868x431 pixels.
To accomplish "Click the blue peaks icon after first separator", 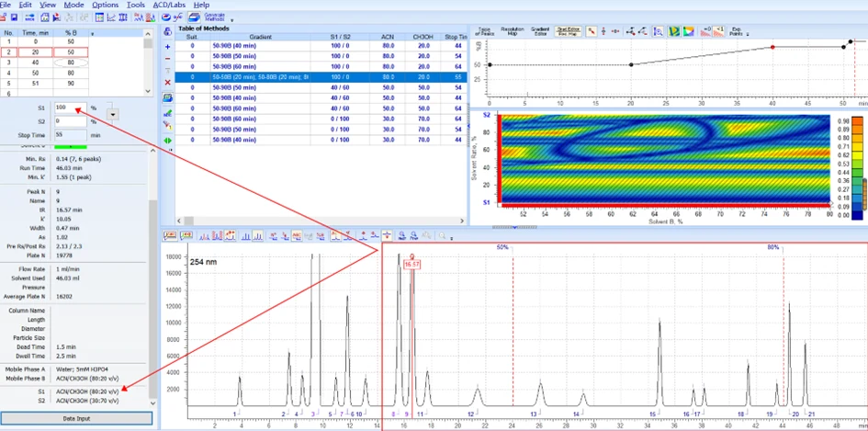I will [x=204, y=235].
